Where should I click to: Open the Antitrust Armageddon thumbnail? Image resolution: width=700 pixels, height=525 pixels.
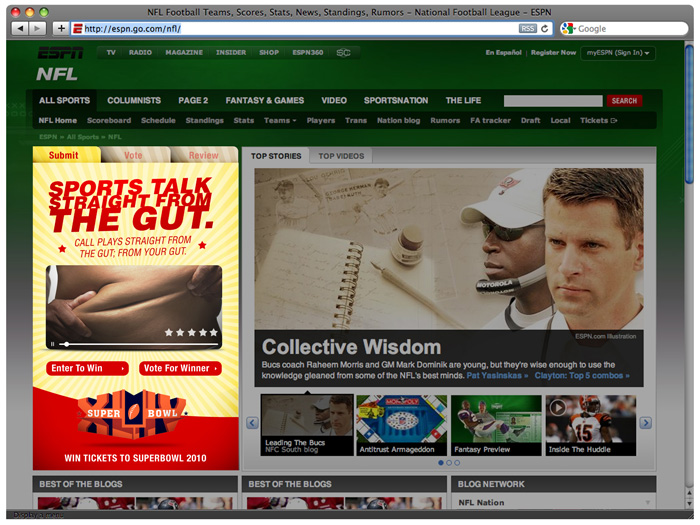(401, 425)
